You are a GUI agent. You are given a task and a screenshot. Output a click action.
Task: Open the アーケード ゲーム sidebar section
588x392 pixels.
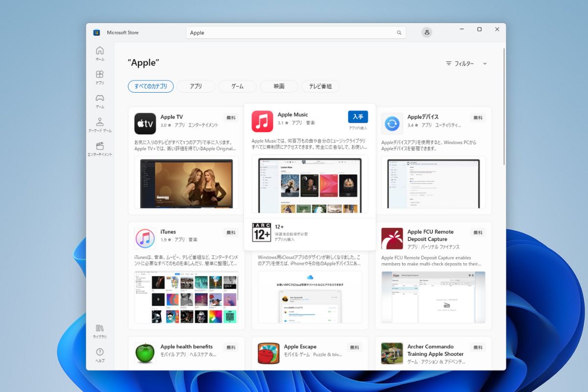coord(99,124)
